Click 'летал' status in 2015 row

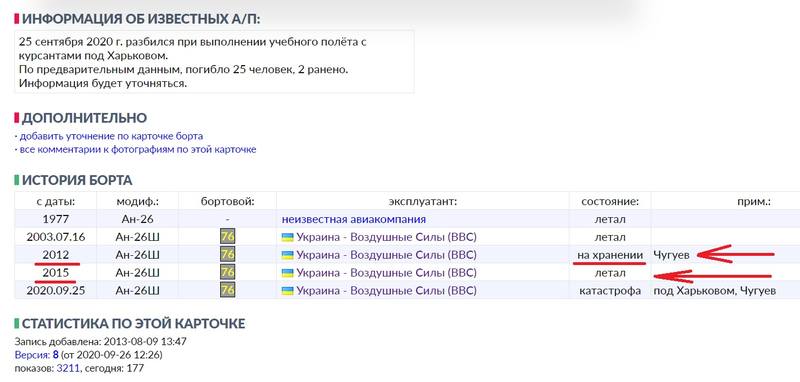[x=610, y=273]
